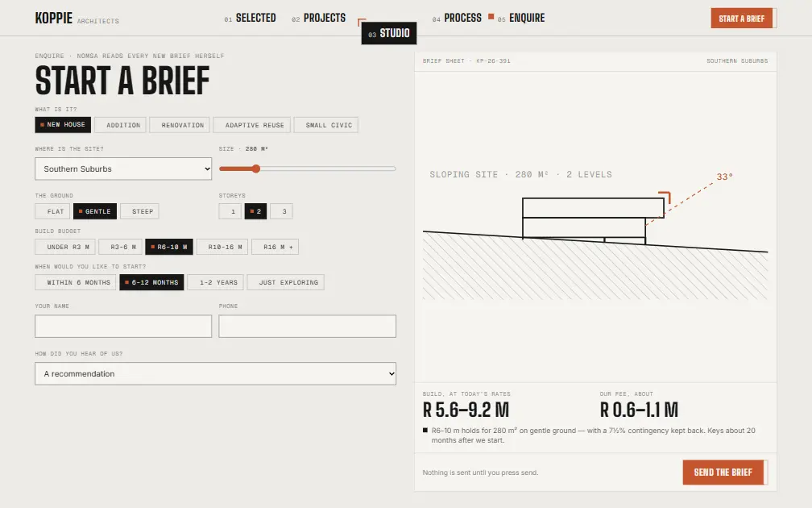
Task: Click the size slider handle
Action: click(x=256, y=169)
